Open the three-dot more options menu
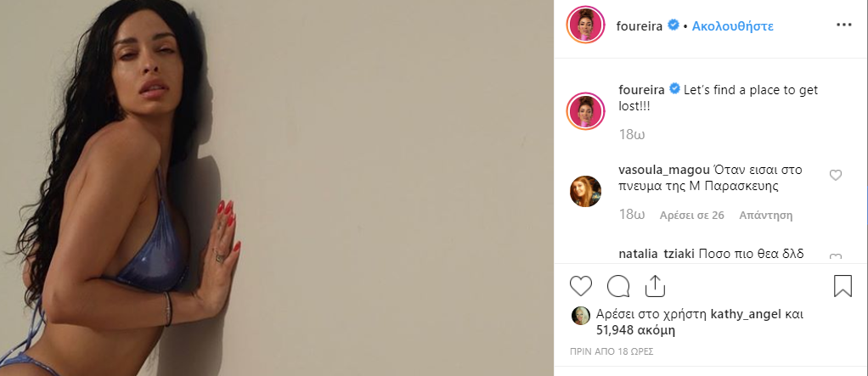This screenshot has width=868, height=376. pyautogui.click(x=843, y=25)
